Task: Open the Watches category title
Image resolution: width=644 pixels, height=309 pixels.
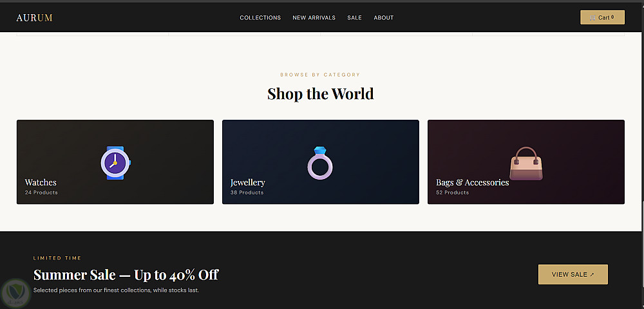Action: coord(41,182)
